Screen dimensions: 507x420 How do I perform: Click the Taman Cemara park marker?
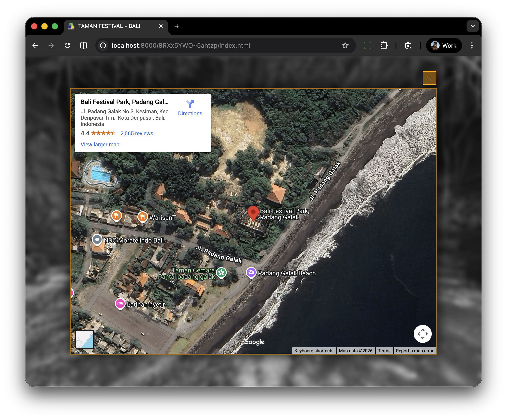click(221, 273)
